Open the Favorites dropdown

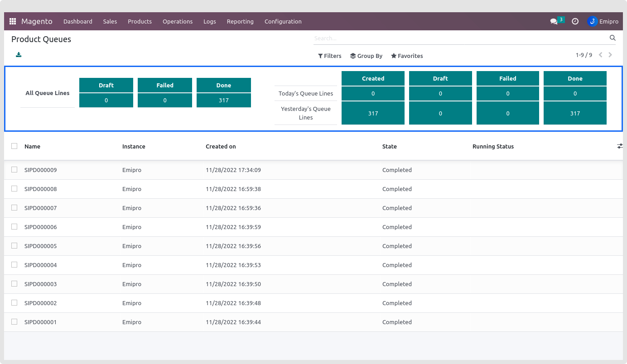pyautogui.click(x=407, y=56)
